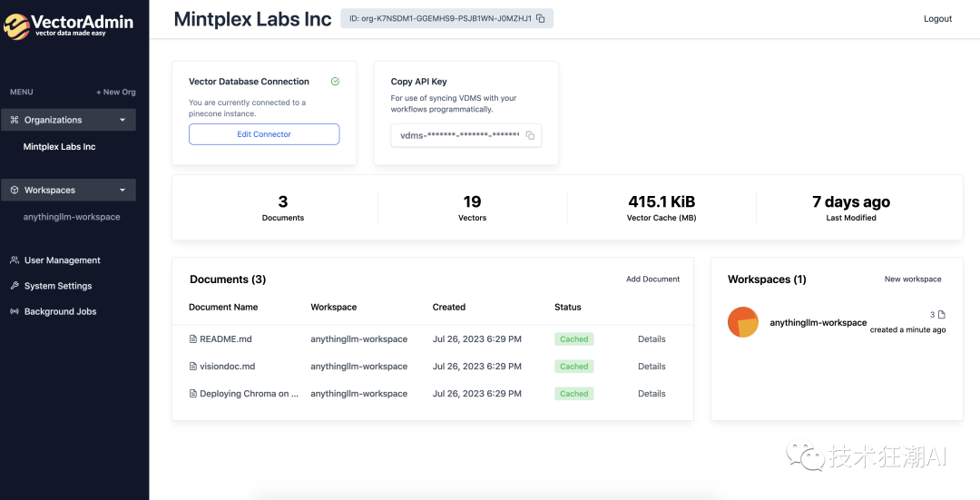980x500 pixels.
Task: Click the orange anythingllm-workspace avatar
Action: [x=742, y=322]
